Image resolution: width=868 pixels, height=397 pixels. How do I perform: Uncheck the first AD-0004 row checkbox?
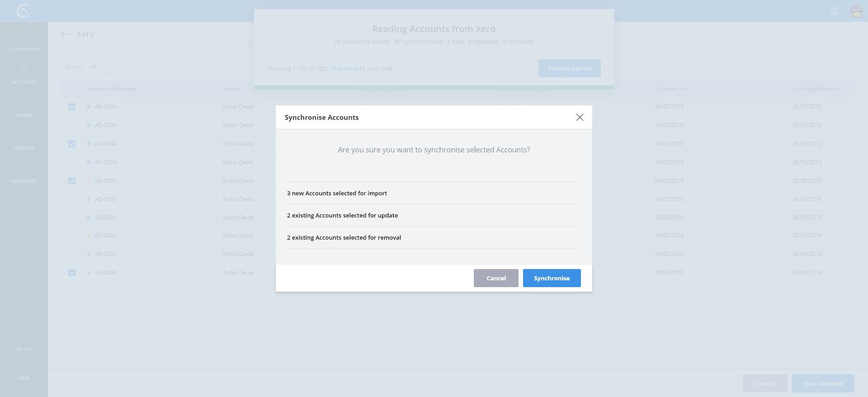72,107
